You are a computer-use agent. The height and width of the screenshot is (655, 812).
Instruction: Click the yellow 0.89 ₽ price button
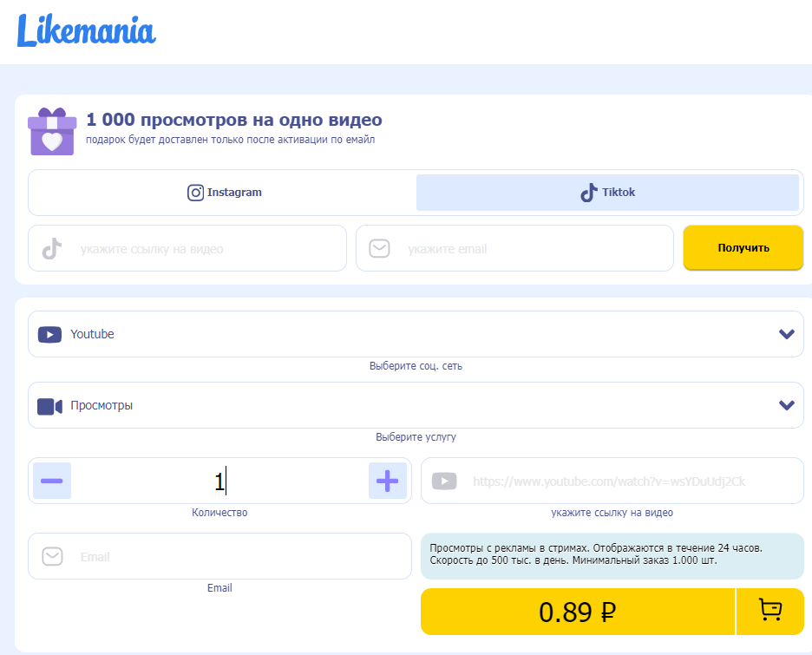(578, 612)
